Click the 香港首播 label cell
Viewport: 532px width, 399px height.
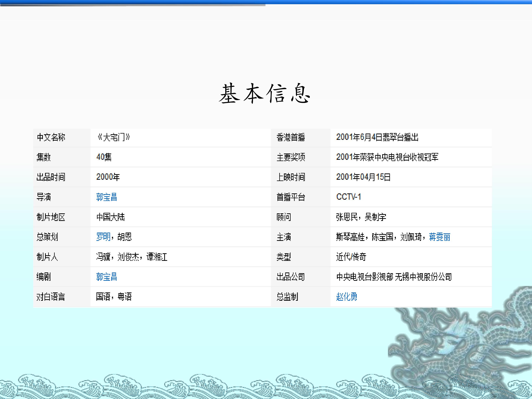tap(291, 137)
